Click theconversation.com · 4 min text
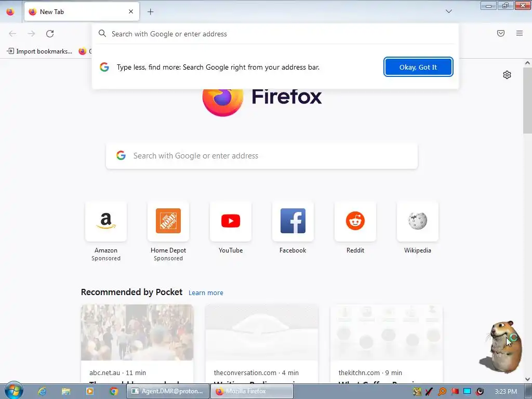 coord(256,373)
